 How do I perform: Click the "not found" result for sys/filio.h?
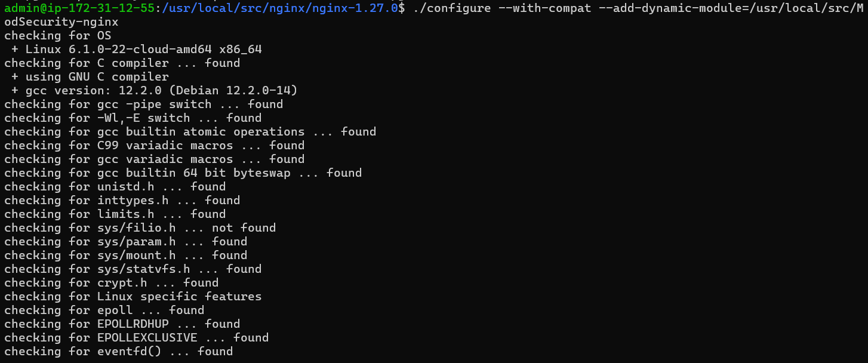pos(244,228)
